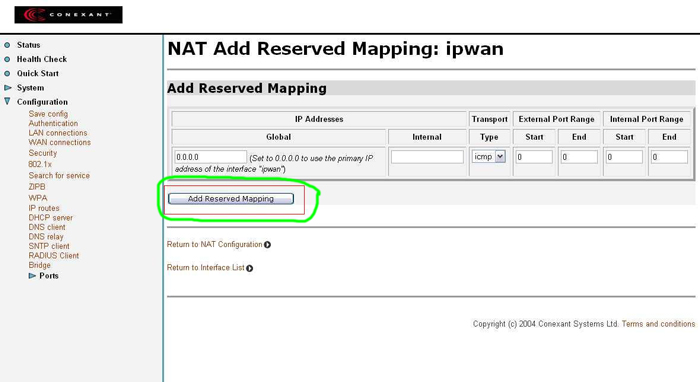Click the "Internal Port Range" header
The width and height of the screenshot is (700, 382).
tap(647, 119)
